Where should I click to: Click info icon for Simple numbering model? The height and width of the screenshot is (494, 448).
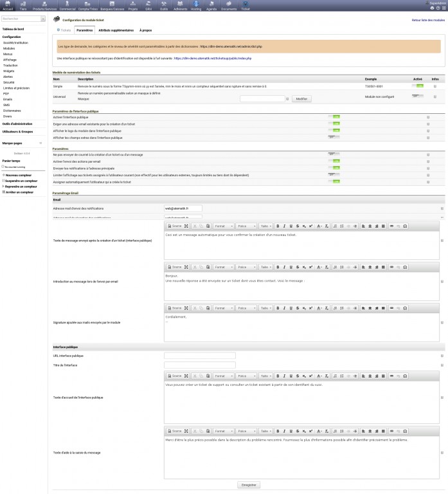click(x=435, y=86)
